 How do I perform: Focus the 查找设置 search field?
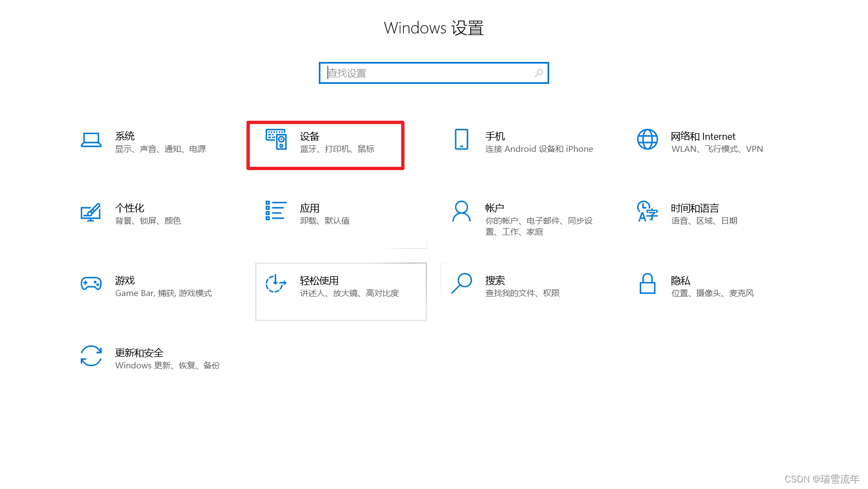(434, 73)
